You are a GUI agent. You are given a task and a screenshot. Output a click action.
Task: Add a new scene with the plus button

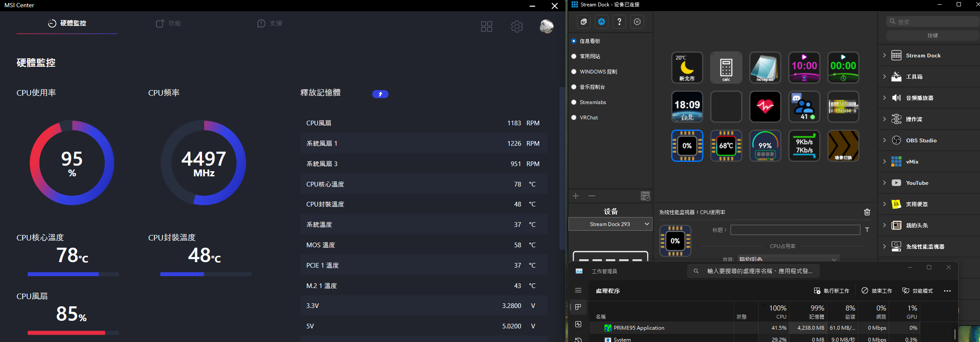pyautogui.click(x=576, y=196)
